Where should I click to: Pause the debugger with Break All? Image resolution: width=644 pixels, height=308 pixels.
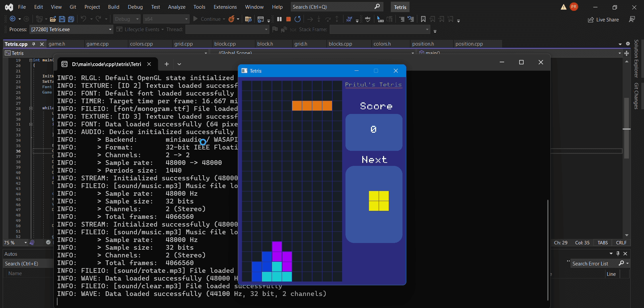(279, 19)
